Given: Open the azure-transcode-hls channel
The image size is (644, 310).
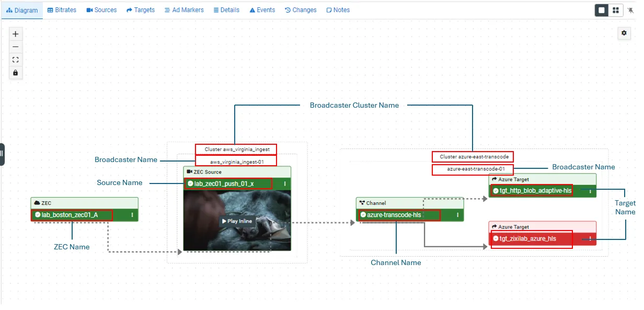Looking at the screenshot, I should point(394,215).
